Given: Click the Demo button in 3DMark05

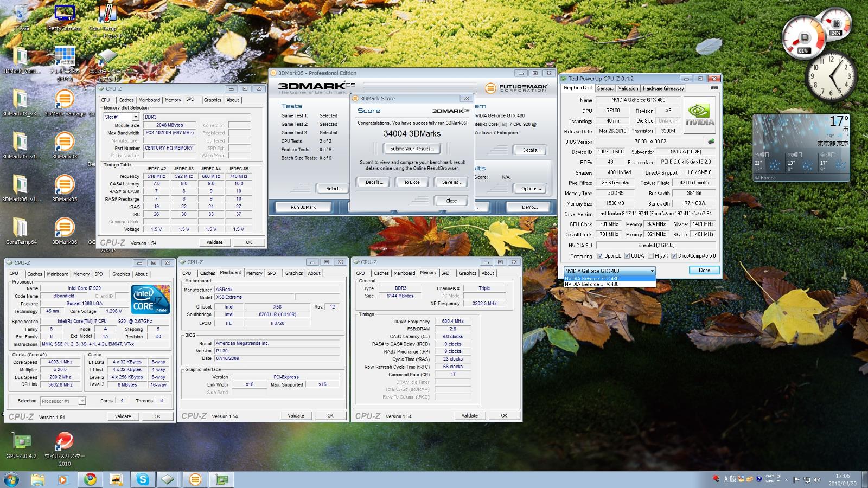Looking at the screenshot, I should [x=529, y=207].
